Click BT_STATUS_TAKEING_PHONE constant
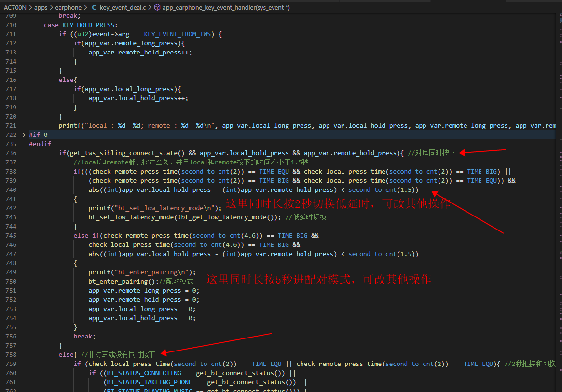The image size is (562, 392). coord(150,382)
